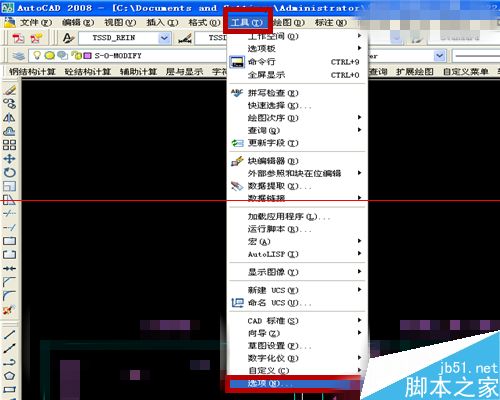
Task: Select the Stretch tool
Action: 9,199
